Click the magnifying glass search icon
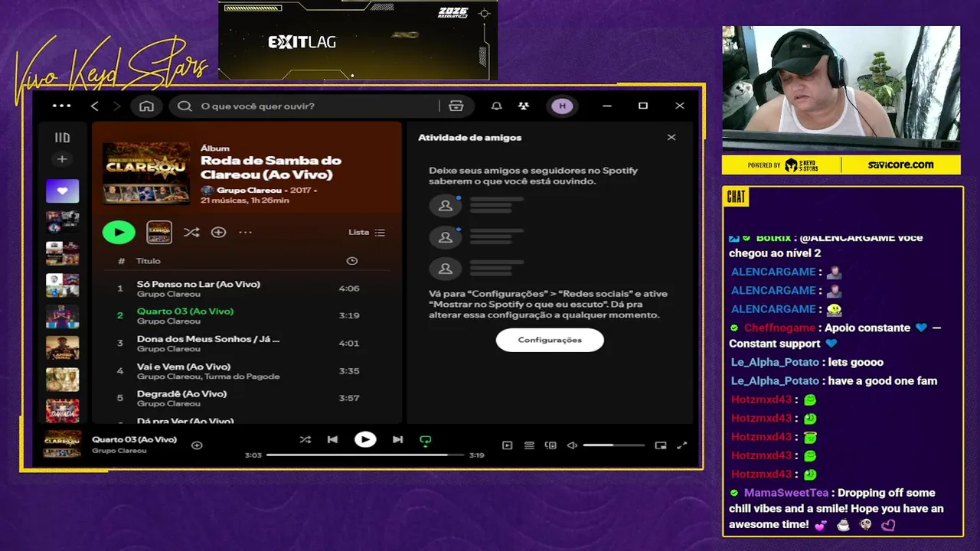 tap(185, 106)
